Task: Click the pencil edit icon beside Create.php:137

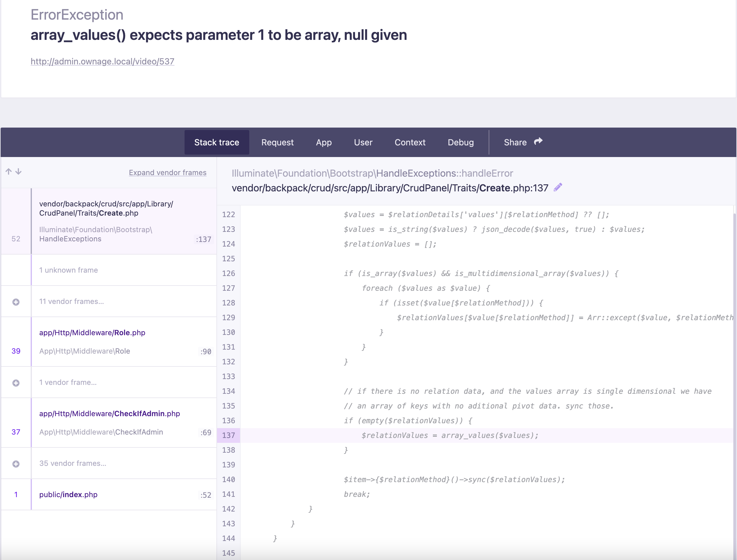Action: (558, 187)
